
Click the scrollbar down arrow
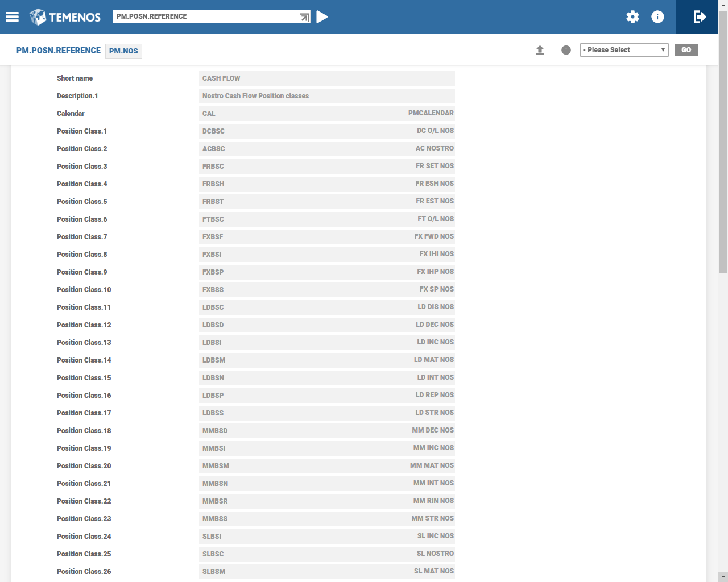pos(723,576)
